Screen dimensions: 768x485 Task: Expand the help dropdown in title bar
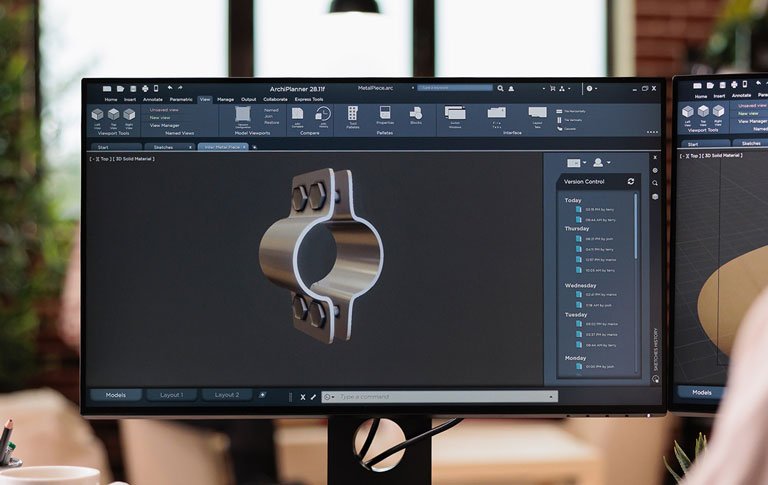(x=593, y=88)
